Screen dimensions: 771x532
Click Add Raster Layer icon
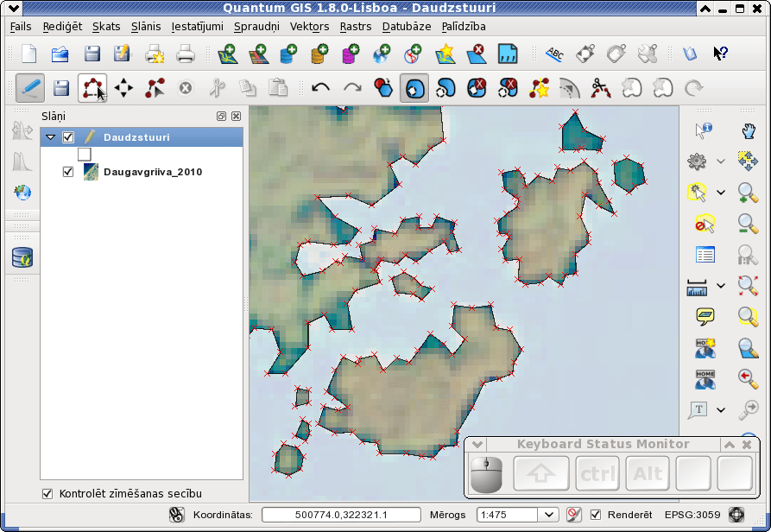(x=259, y=54)
